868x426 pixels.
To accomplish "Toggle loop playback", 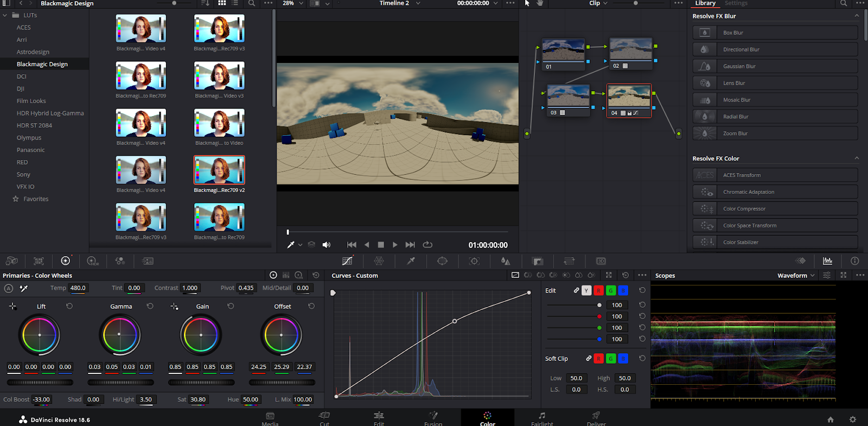I will [x=427, y=245].
